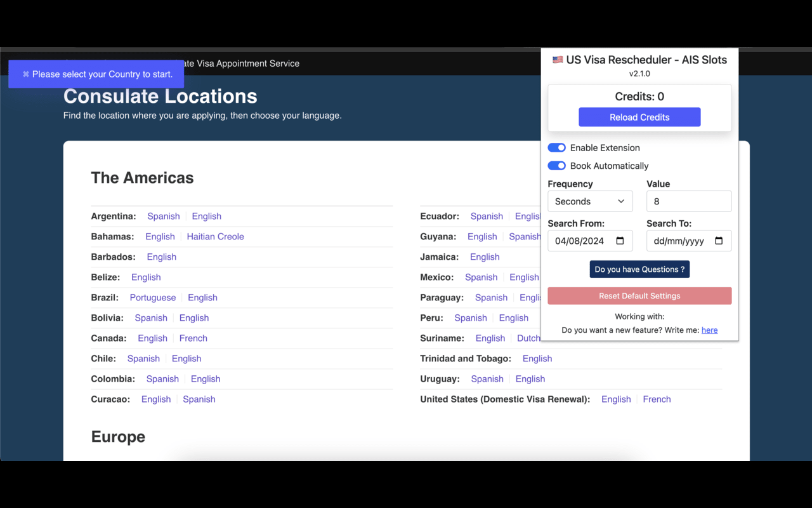Click the 'Europe' section heading
Image resolution: width=812 pixels, height=508 pixels.
coord(118,437)
